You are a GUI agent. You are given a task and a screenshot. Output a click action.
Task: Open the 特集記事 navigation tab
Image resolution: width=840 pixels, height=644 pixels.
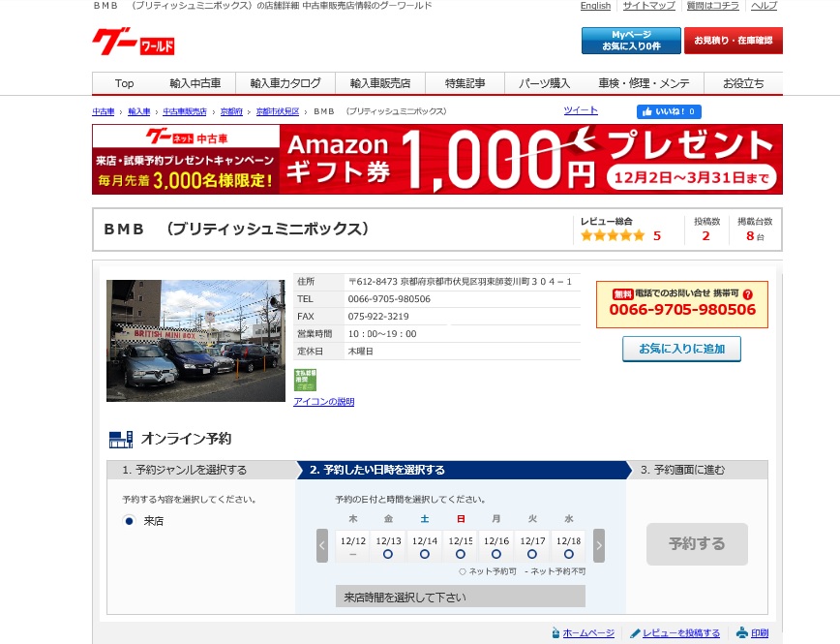465,83
